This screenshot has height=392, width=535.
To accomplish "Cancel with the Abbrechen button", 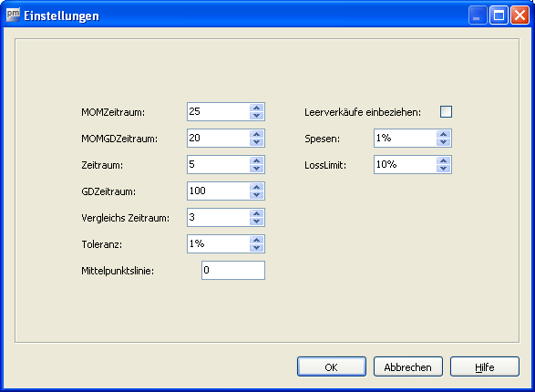I will pos(408,366).
